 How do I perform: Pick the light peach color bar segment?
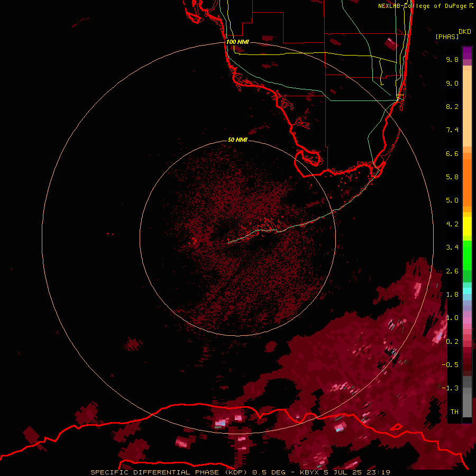[467, 108]
